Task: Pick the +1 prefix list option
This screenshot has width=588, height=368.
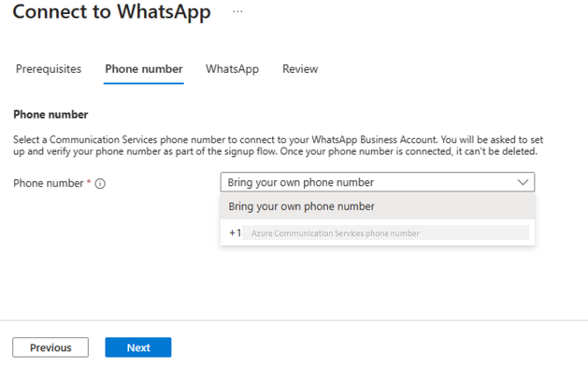Action: (235, 234)
